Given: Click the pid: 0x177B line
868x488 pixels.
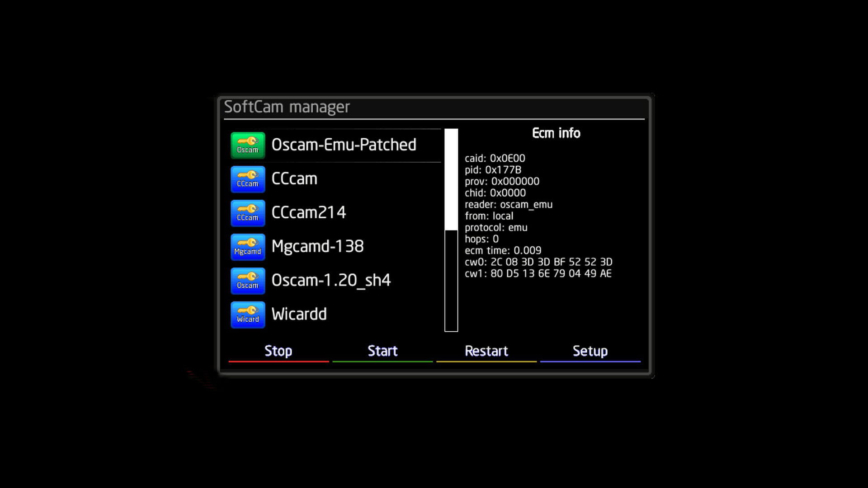Looking at the screenshot, I should pyautogui.click(x=493, y=170).
